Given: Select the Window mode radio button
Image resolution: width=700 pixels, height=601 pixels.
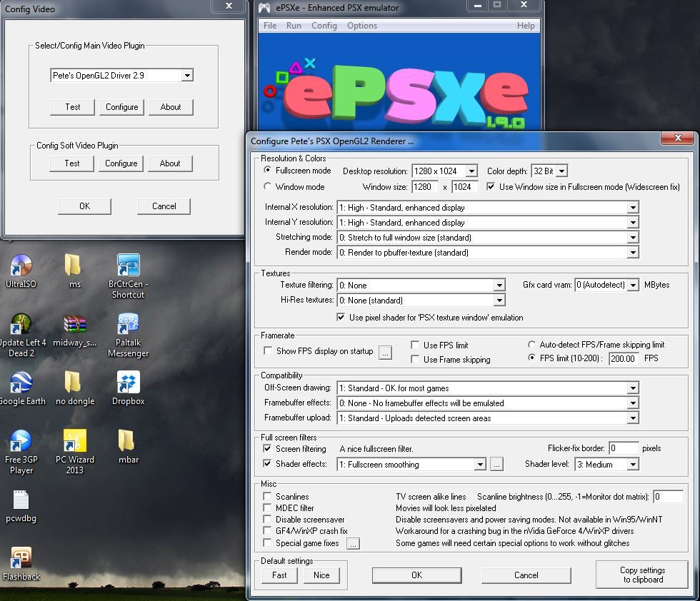Looking at the screenshot, I should [268, 187].
